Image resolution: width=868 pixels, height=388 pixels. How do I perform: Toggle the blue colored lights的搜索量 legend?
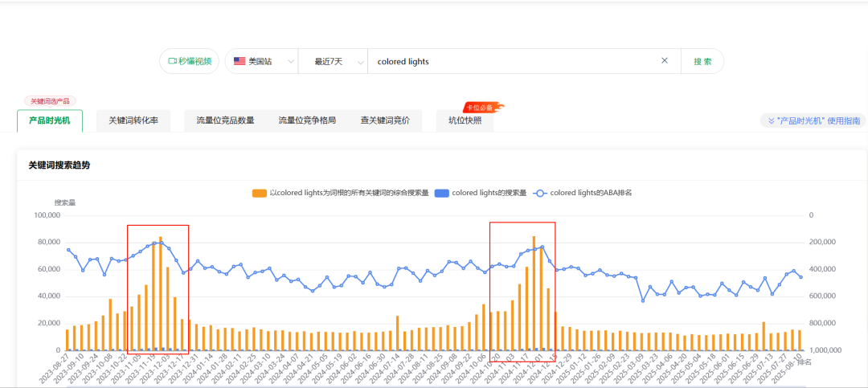pyautogui.click(x=481, y=193)
